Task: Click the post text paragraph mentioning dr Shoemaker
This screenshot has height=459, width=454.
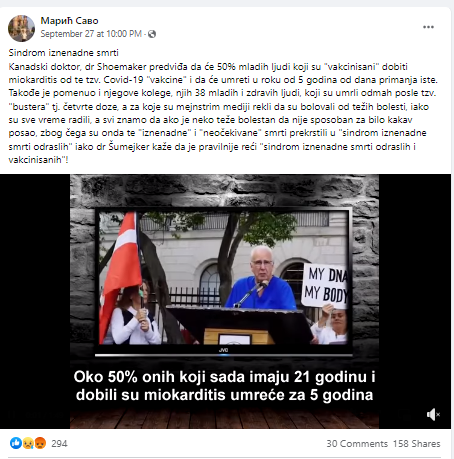Action: tap(223, 113)
